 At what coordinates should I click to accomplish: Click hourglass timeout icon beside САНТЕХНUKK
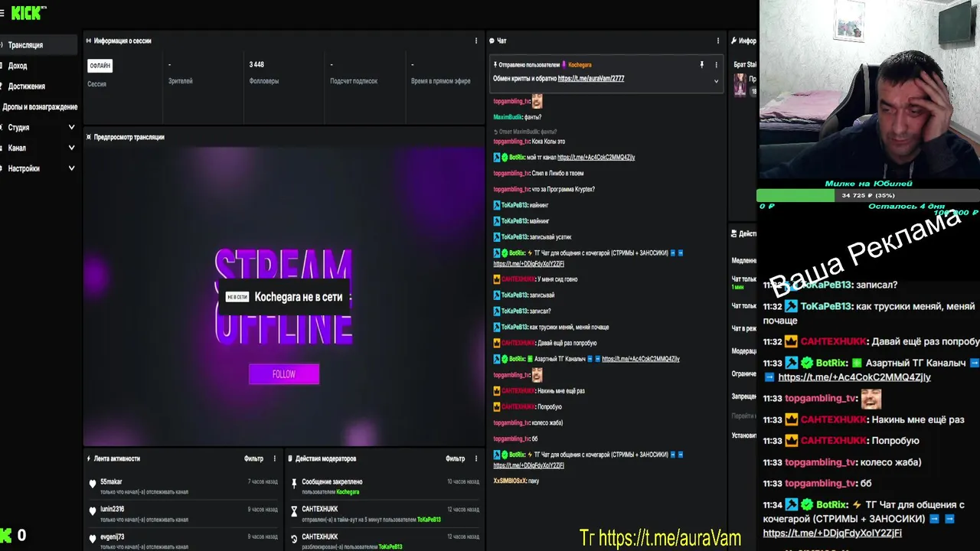pyautogui.click(x=294, y=511)
